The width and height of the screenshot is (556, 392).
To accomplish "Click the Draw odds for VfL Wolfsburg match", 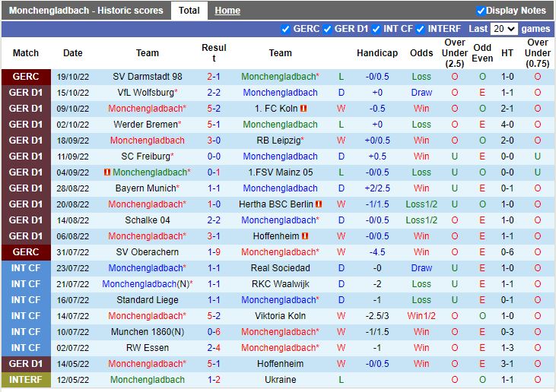I will (421, 93).
